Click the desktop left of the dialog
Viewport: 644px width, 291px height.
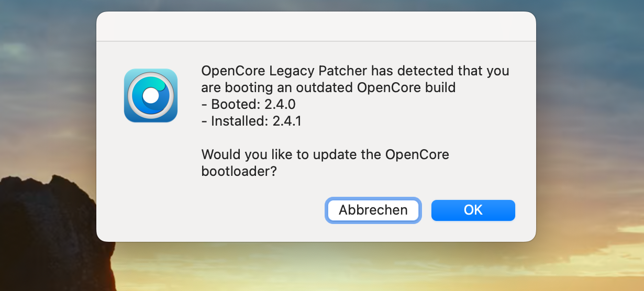[47, 105]
